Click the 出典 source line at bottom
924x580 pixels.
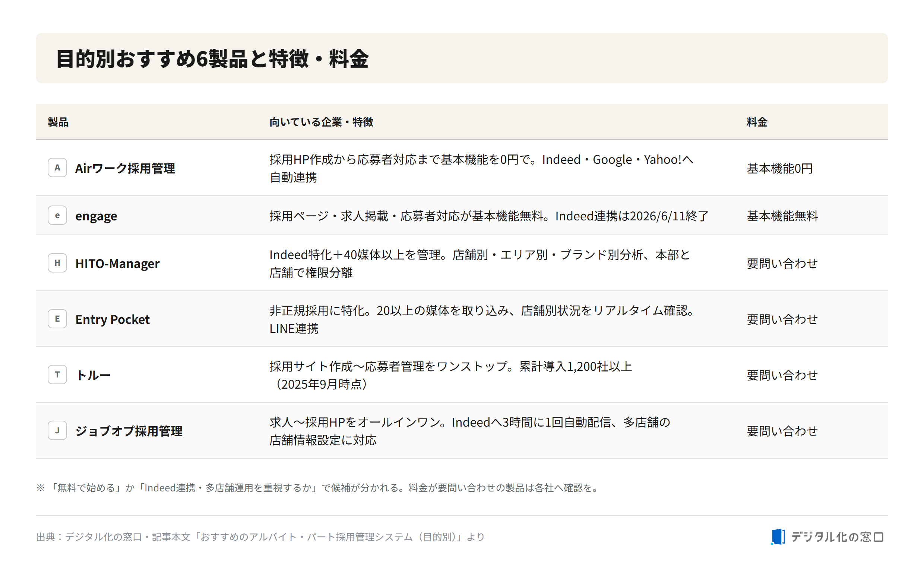[x=260, y=537]
